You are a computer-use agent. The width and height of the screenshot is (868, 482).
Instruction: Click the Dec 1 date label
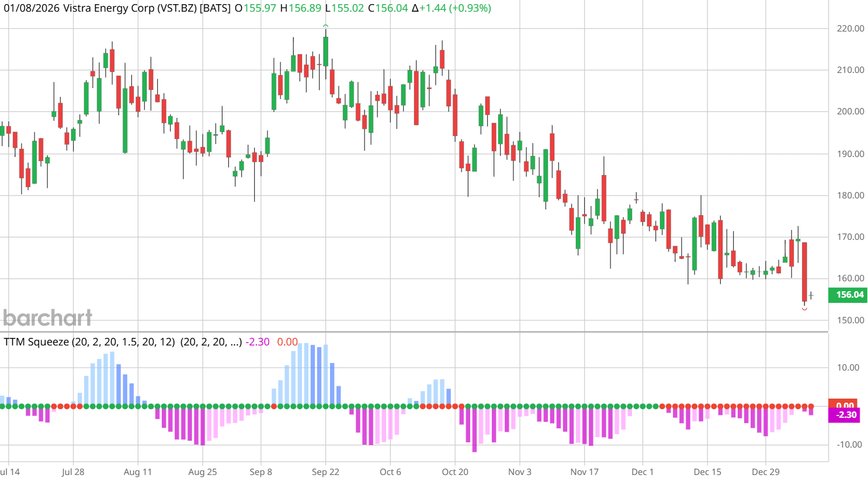(x=643, y=472)
